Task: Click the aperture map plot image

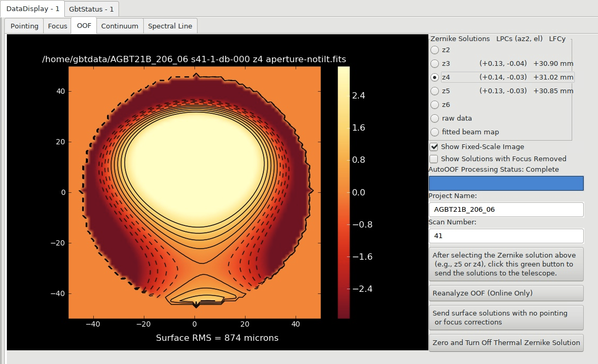Action: pyautogui.click(x=194, y=192)
